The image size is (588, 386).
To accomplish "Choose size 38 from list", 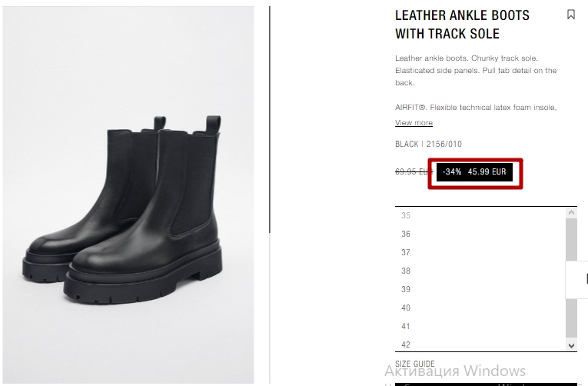I will point(406,271).
